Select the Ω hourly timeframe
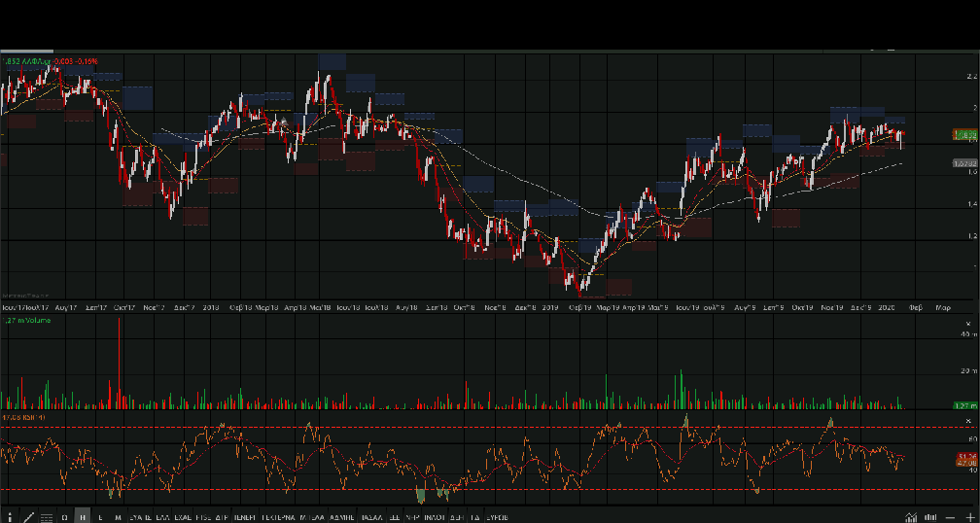This screenshot has height=523, width=980. pyautogui.click(x=65, y=517)
